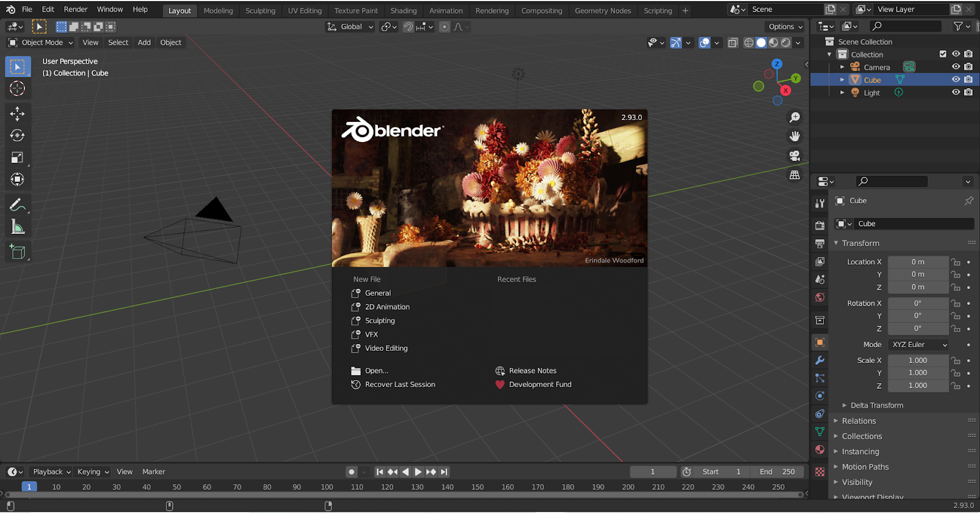Select the Move tool
Screen dimensions: 980x513
click(18, 113)
